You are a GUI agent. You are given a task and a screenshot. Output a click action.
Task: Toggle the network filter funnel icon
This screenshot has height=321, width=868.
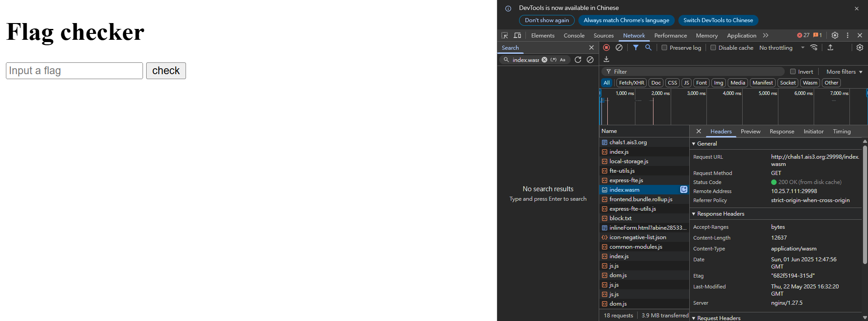[x=636, y=47]
